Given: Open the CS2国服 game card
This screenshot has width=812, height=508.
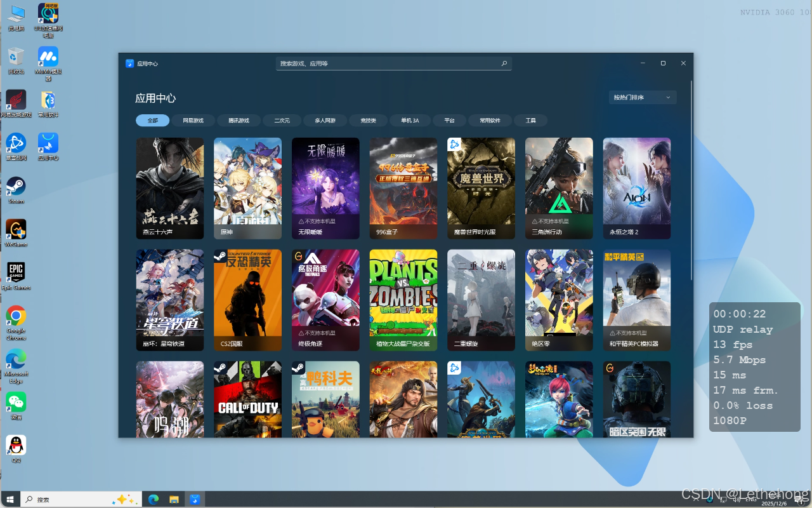Looking at the screenshot, I should [x=248, y=300].
